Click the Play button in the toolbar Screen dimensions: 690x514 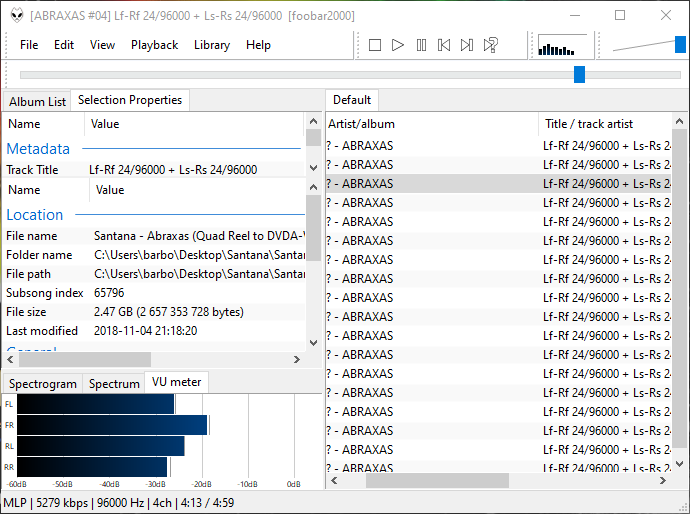[x=398, y=45]
